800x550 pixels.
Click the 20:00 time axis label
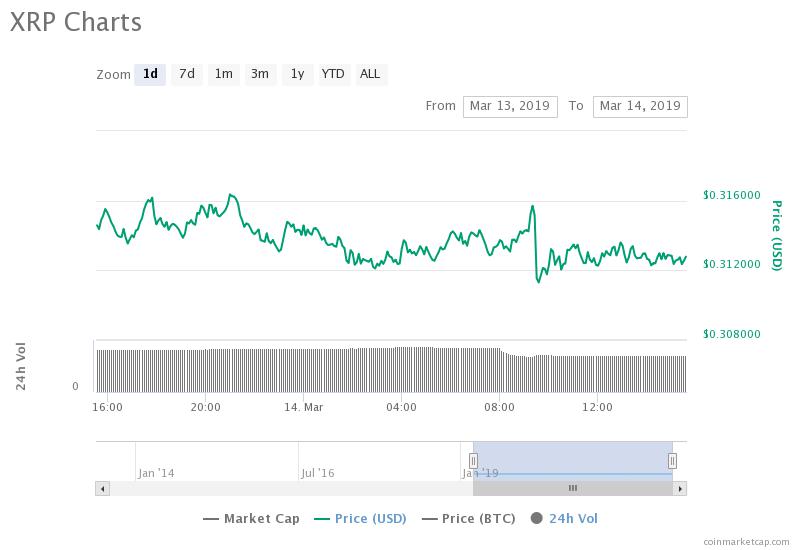tap(206, 408)
